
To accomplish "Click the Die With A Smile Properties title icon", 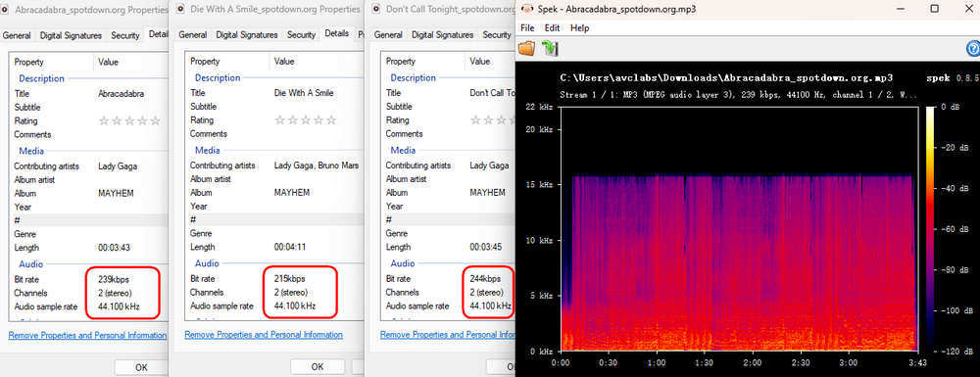I will (180, 10).
